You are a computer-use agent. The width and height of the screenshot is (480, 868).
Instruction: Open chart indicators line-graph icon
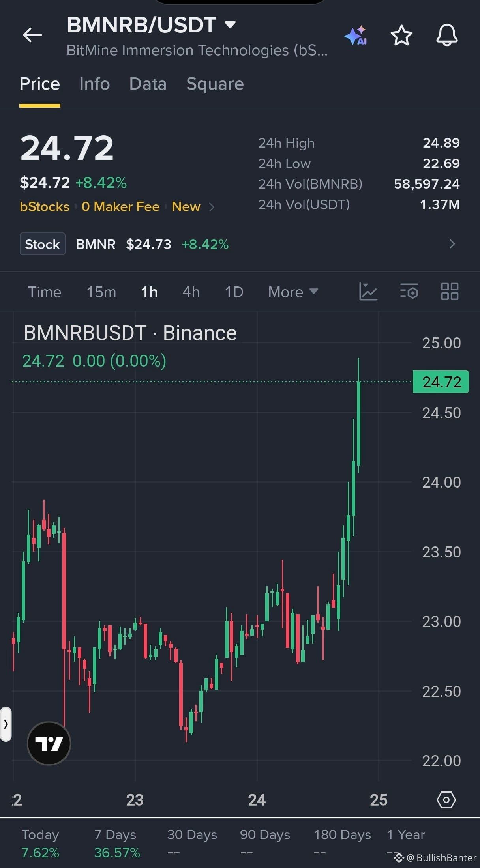pos(368,292)
